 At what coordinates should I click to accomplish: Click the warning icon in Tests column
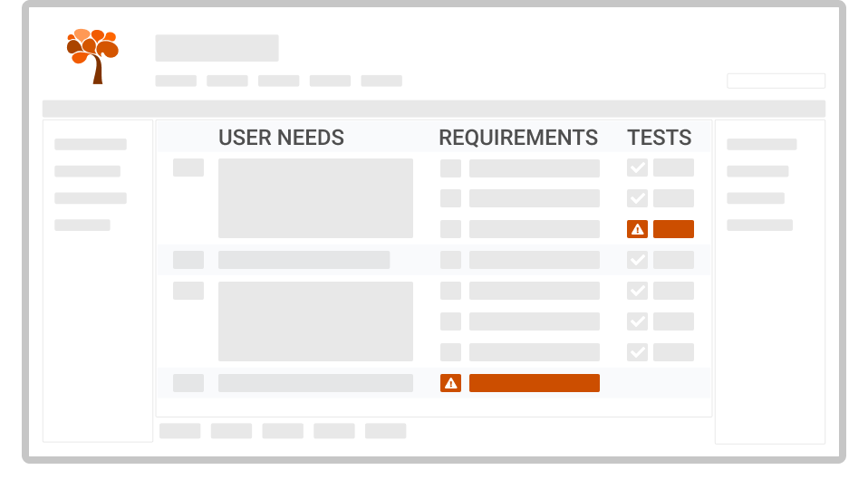[637, 229]
